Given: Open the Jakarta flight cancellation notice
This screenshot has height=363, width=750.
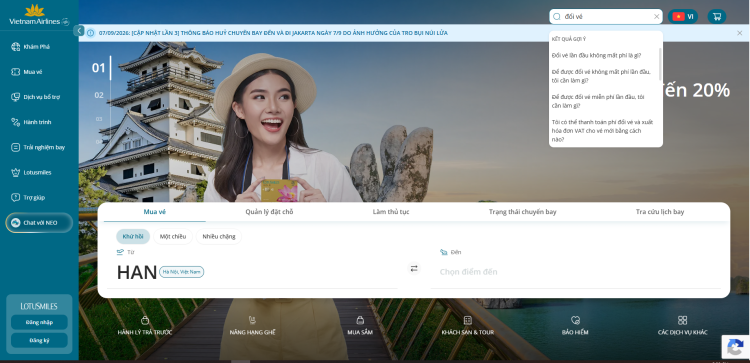Looking at the screenshot, I should tap(273, 33).
